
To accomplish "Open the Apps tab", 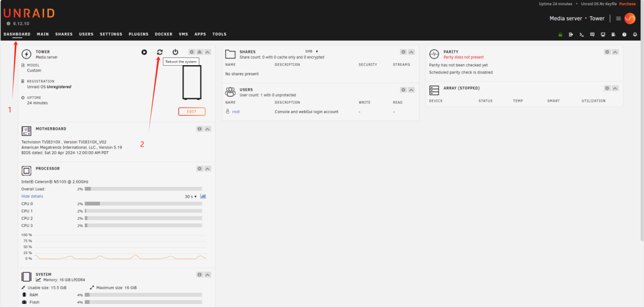I will [x=200, y=34].
